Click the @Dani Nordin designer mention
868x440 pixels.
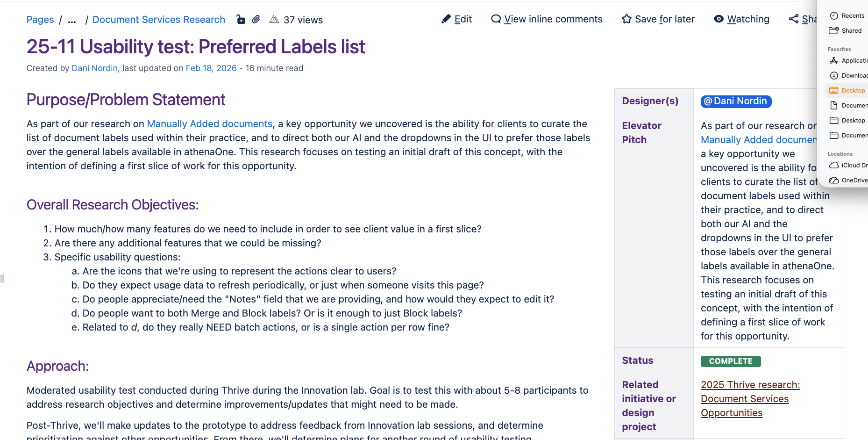[736, 101]
